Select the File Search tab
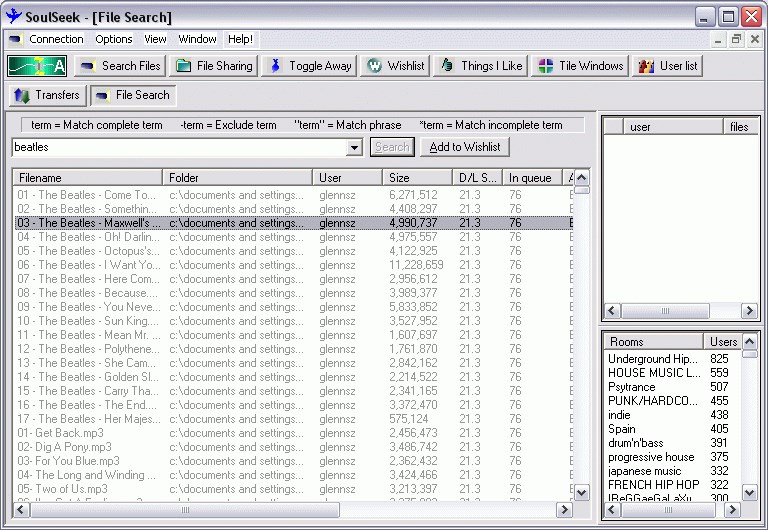The height and width of the screenshot is (530, 768). (x=132, y=95)
